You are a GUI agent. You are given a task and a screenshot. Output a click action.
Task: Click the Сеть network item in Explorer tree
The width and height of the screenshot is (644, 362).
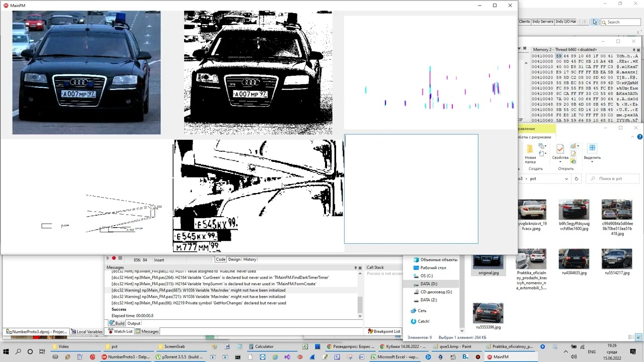(419, 311)
